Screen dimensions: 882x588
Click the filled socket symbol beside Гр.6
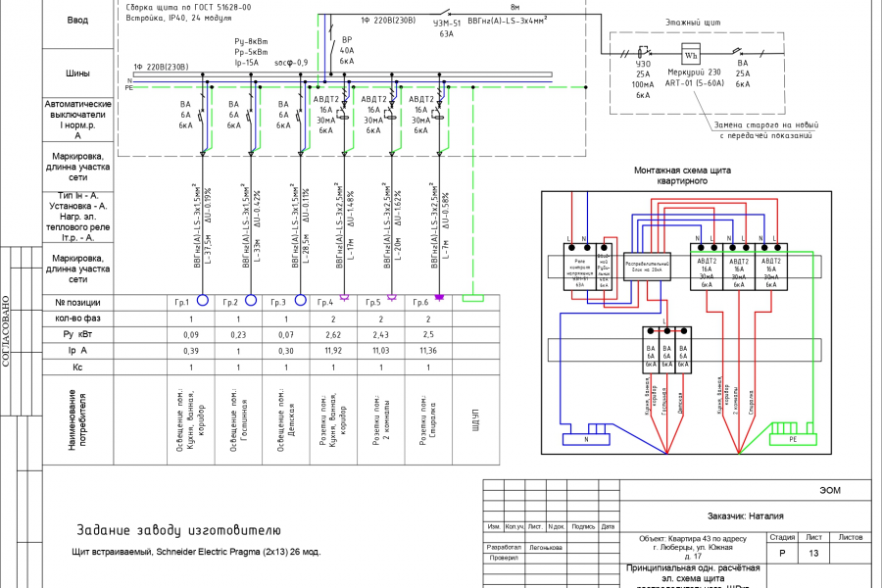click(439, 297)
